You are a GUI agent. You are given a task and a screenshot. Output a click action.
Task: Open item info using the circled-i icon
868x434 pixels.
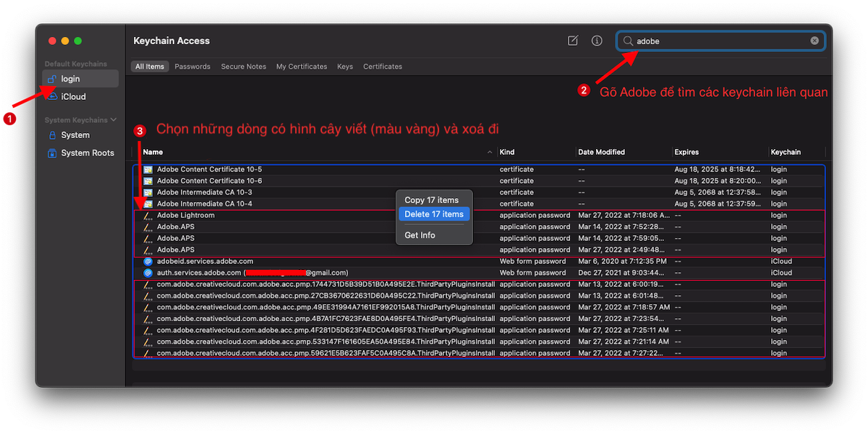[x=597, y=41]
